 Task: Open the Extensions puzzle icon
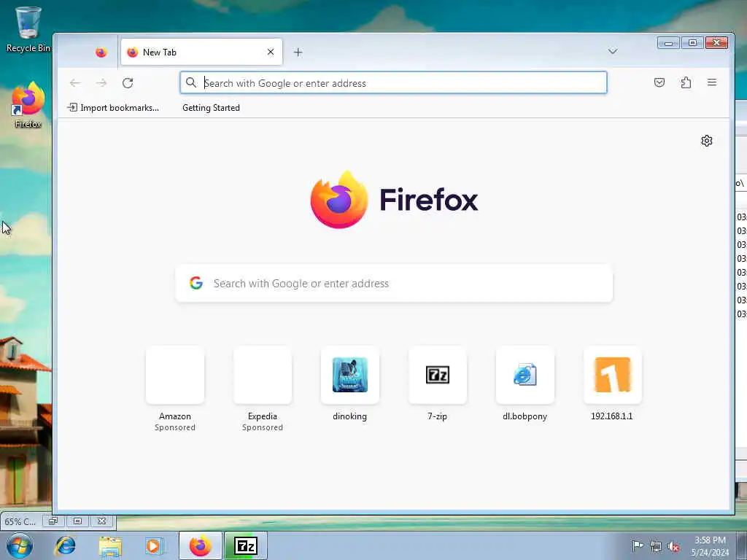[686, 83]
